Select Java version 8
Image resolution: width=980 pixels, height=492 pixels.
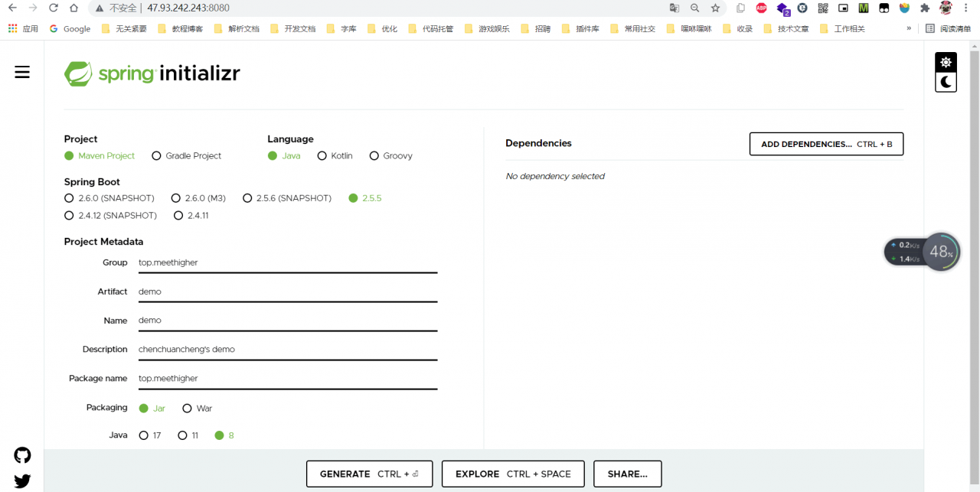[224, 435]
